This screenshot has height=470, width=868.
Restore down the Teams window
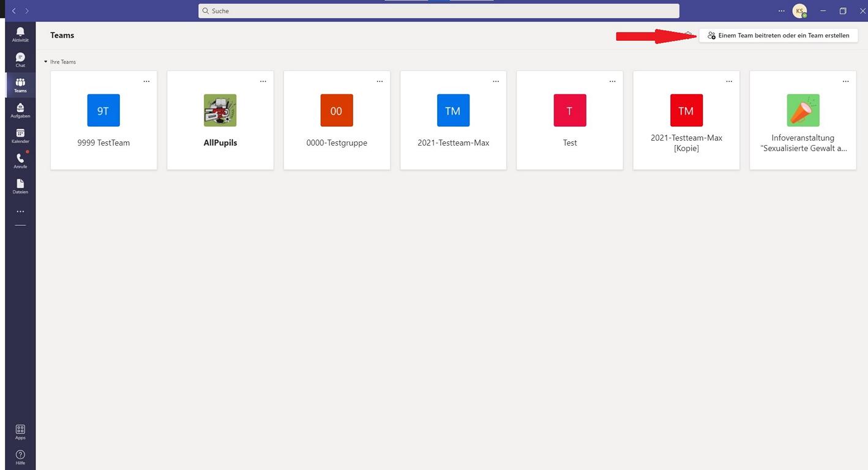(x=843, y=11)
